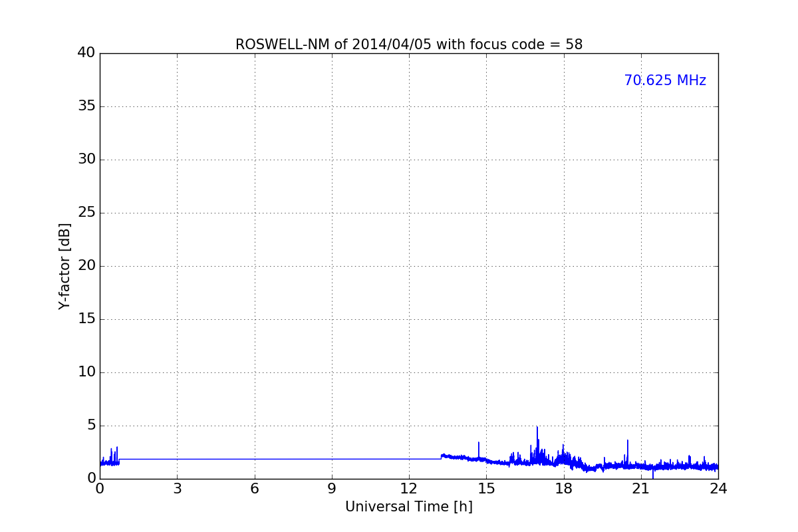This screenshot has width=798, height=532.
Task: Click the Universal Time [h] axis label
Action: pyautogui.click(x=409, y=507)
